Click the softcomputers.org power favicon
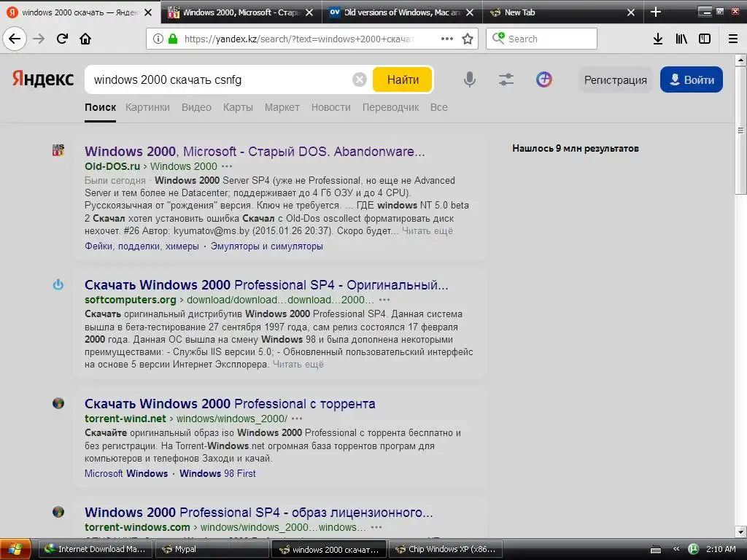The height and width of the screenshot is (560, 747). pyautogui.click(x=58, y=284)
